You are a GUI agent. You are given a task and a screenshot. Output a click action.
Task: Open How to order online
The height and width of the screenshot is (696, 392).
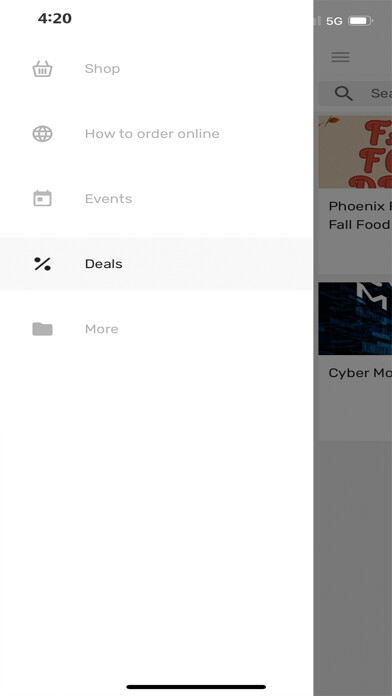click(156, 134)
